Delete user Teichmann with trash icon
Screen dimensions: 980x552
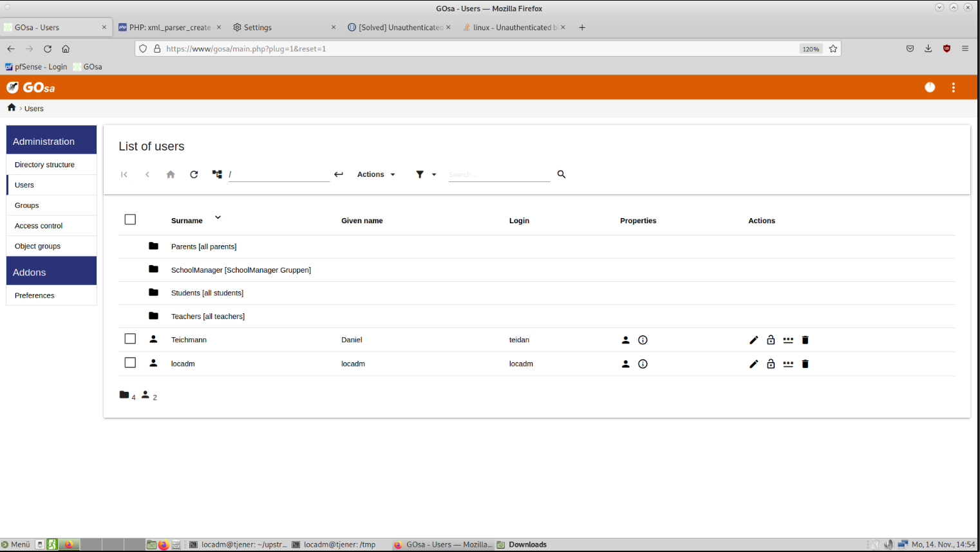(x=805, y=340)
